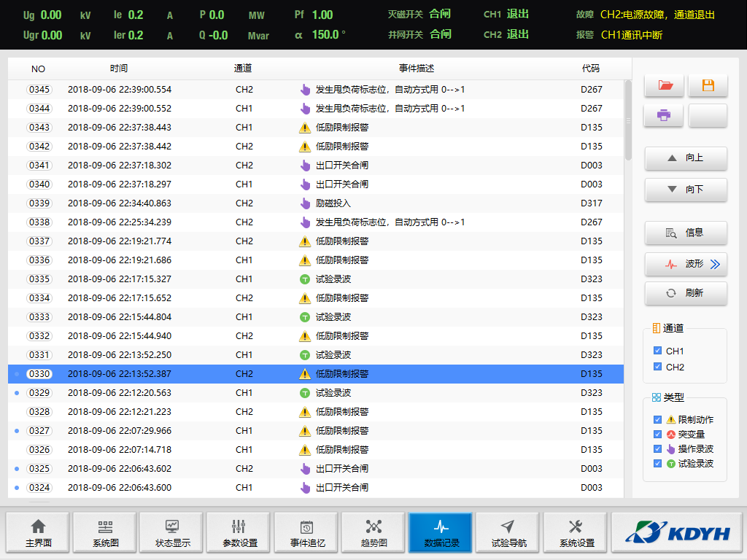Open the 趋势图 trend chart page

point(373,532)
